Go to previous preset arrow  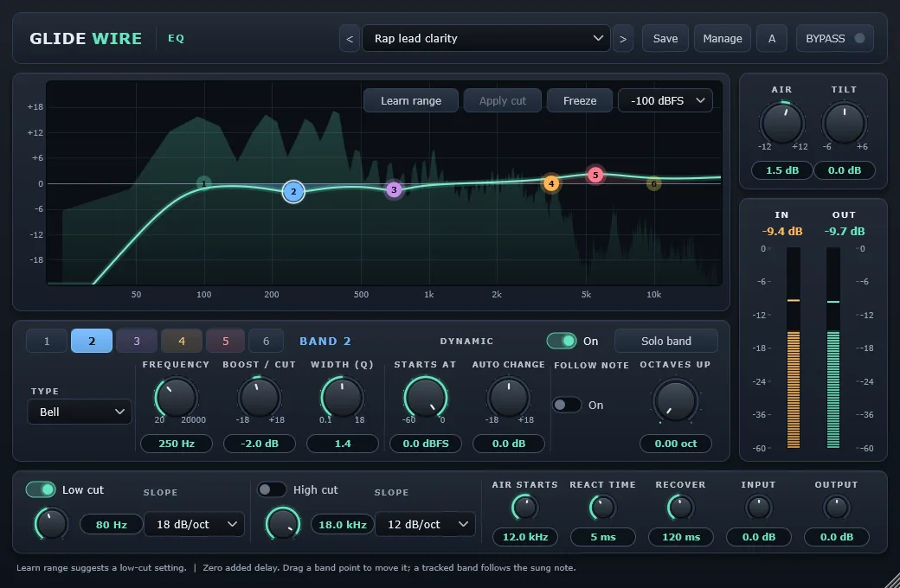click(350, 38)
